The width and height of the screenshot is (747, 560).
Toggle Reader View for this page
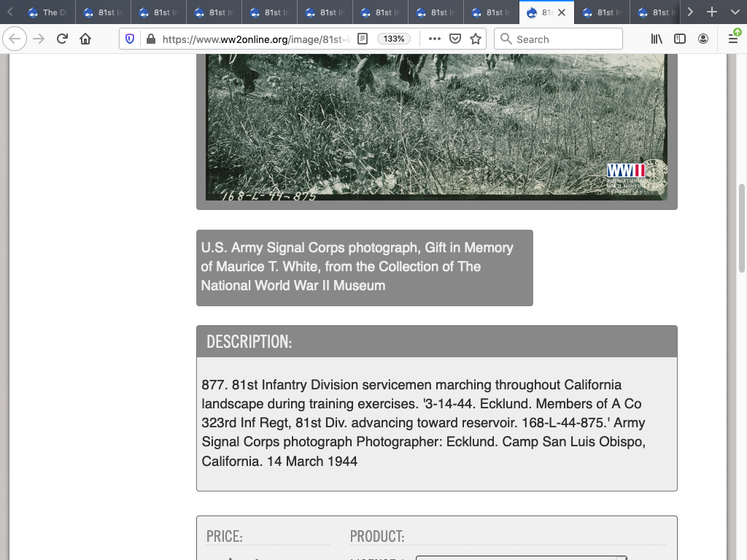(x=363, y=39)
